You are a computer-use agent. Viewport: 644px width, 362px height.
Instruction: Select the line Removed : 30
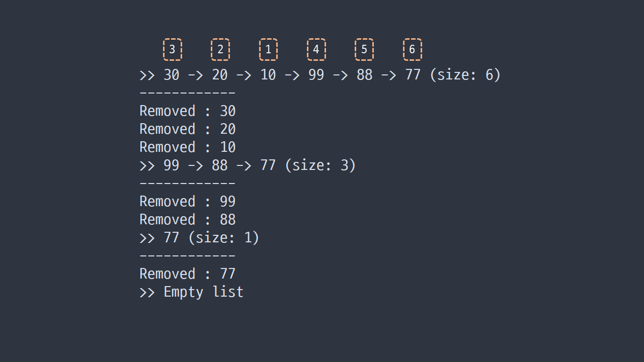click(188, 111)
